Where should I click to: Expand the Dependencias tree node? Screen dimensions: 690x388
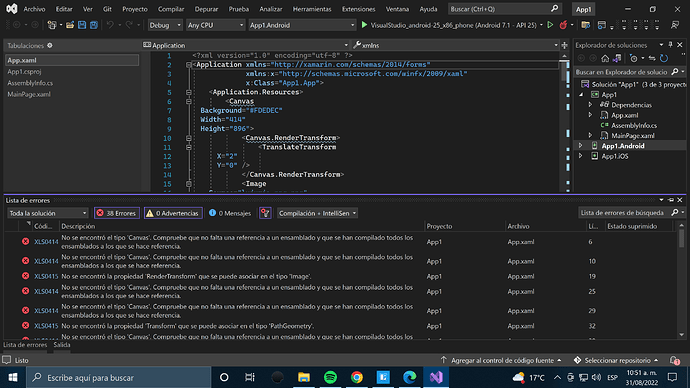(x=591, y=105)
